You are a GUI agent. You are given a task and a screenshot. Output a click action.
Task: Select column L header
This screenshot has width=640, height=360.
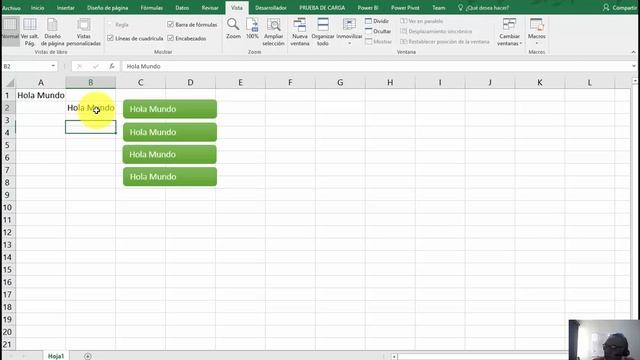click(589, 82)
